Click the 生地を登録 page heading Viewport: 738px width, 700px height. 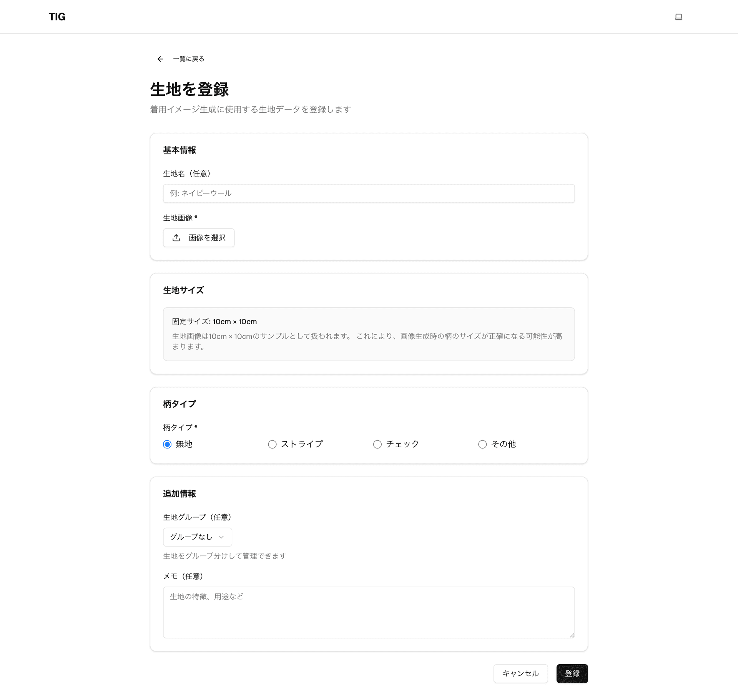190,89
